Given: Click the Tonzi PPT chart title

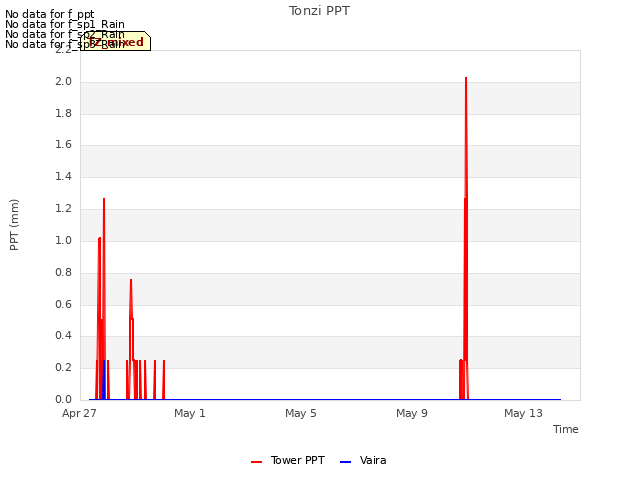Looking at the screenshot, I should (x=319, y=11).
